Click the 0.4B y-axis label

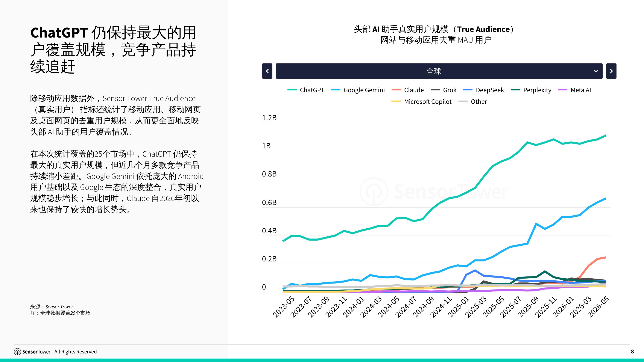pyautogui.click(x=269, y=231)
